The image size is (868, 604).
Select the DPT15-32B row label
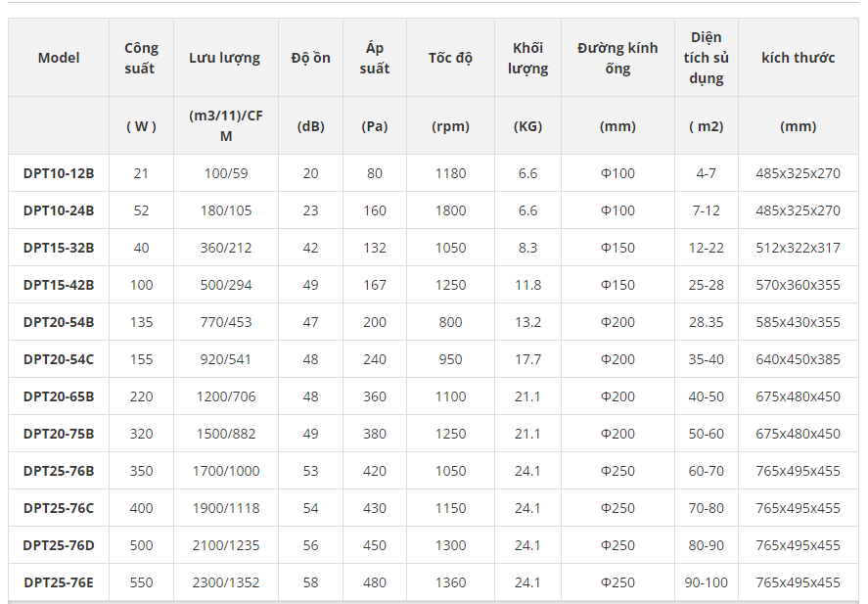pyautogui.click(x=59, y=248)
